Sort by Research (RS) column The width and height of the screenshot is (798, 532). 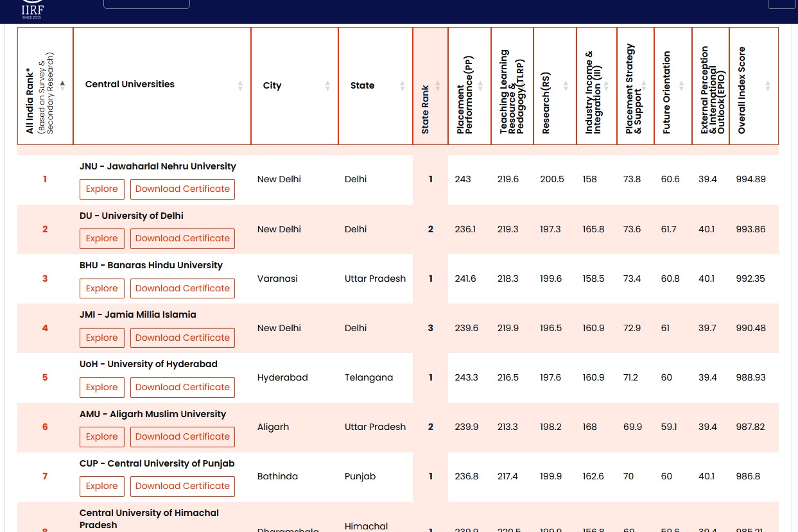click(x=566, y=86)
